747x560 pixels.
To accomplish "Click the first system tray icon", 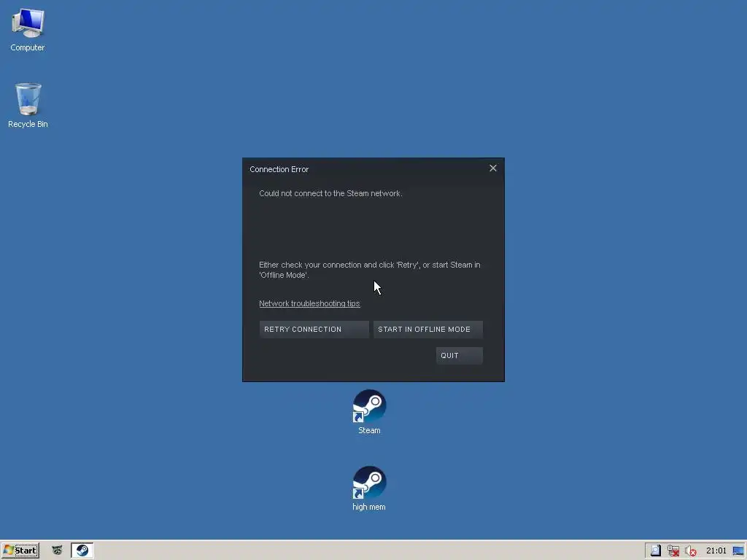I will [x=656, y=551].
